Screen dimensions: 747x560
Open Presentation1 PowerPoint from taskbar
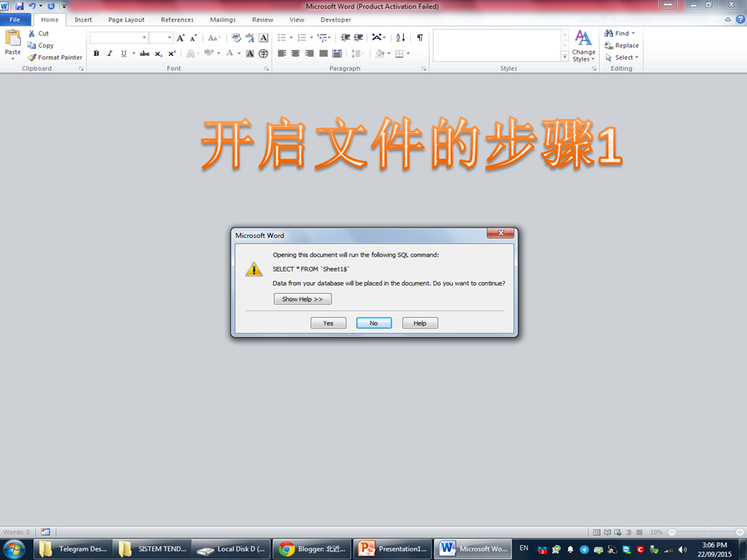[392, 549]
